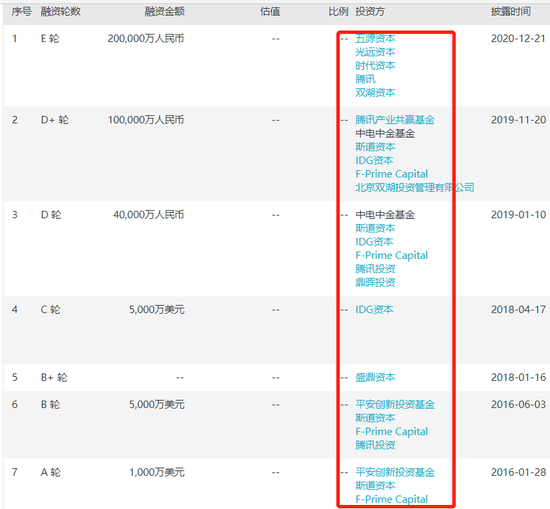The width and height of the screenshot is (550, 509).
Task: Open F-Prime Capital link in D轮 row
Action: coord(391,255)
